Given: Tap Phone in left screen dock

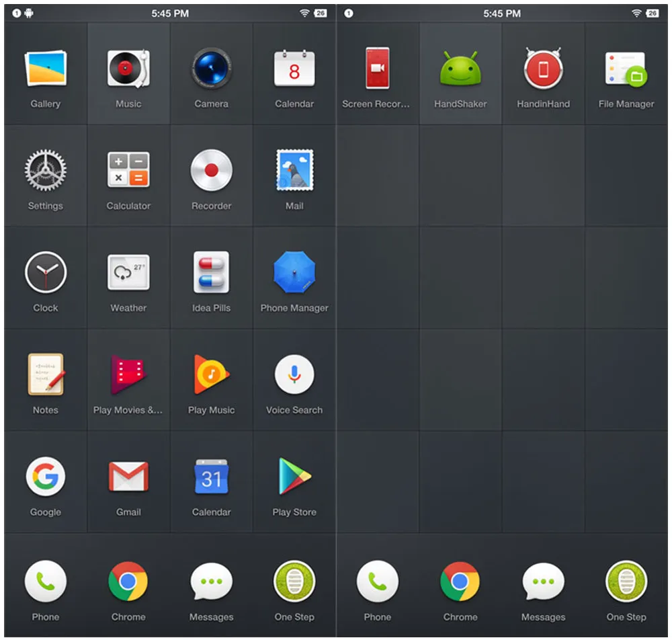Looking at the screenshot, I should pyautogui.click(x=46, y=582).
